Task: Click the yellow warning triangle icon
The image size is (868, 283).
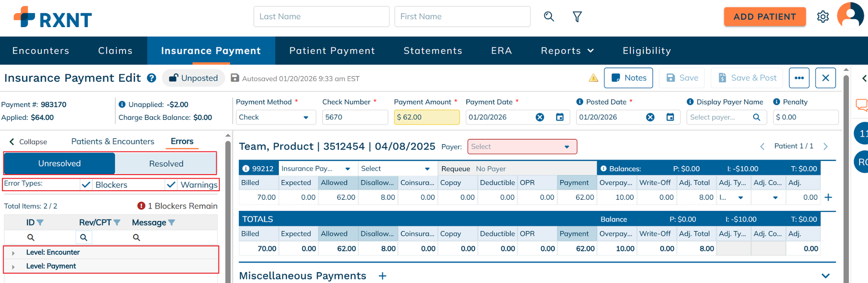Action: pos(593,78)
